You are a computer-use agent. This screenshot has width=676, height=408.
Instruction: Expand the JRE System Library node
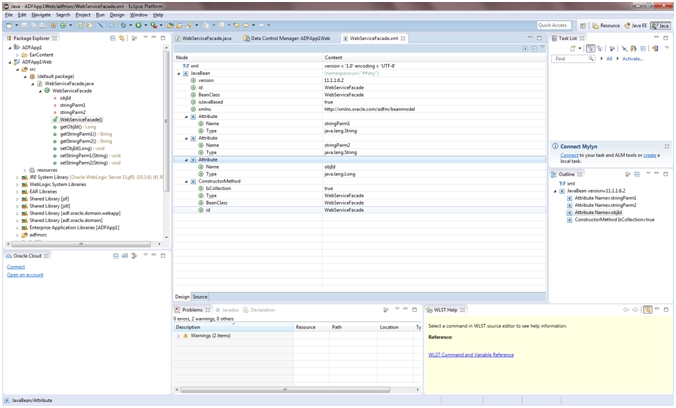click(17, 177)
